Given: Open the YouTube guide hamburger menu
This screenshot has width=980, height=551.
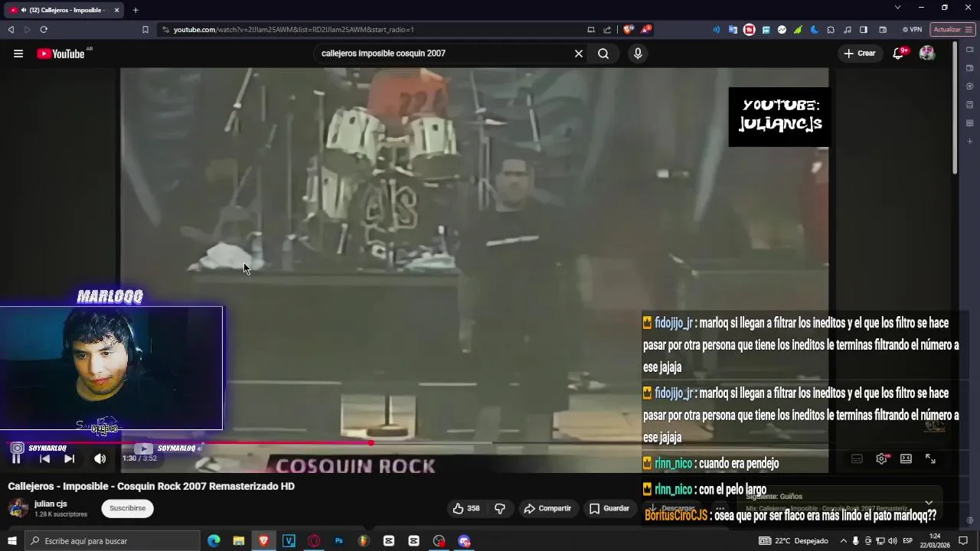Looking at the screenshot, I should (x=18, y=54).
